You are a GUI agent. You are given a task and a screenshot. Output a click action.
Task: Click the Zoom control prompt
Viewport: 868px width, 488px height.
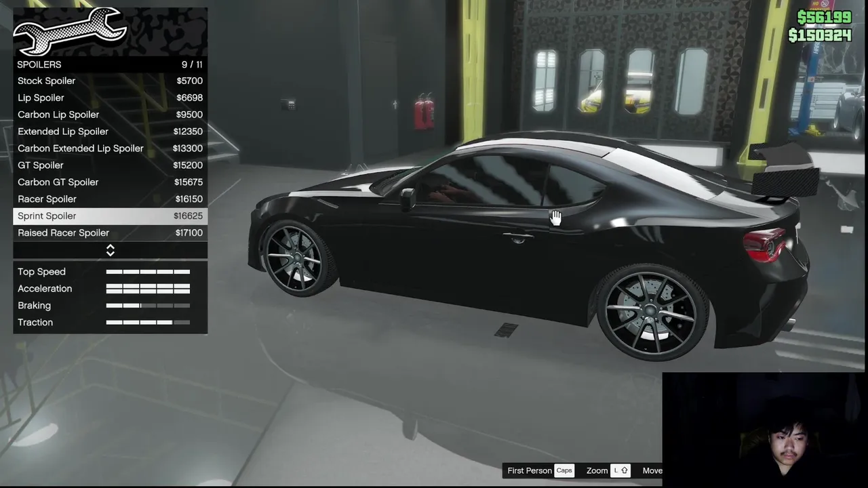coord(597,470)
